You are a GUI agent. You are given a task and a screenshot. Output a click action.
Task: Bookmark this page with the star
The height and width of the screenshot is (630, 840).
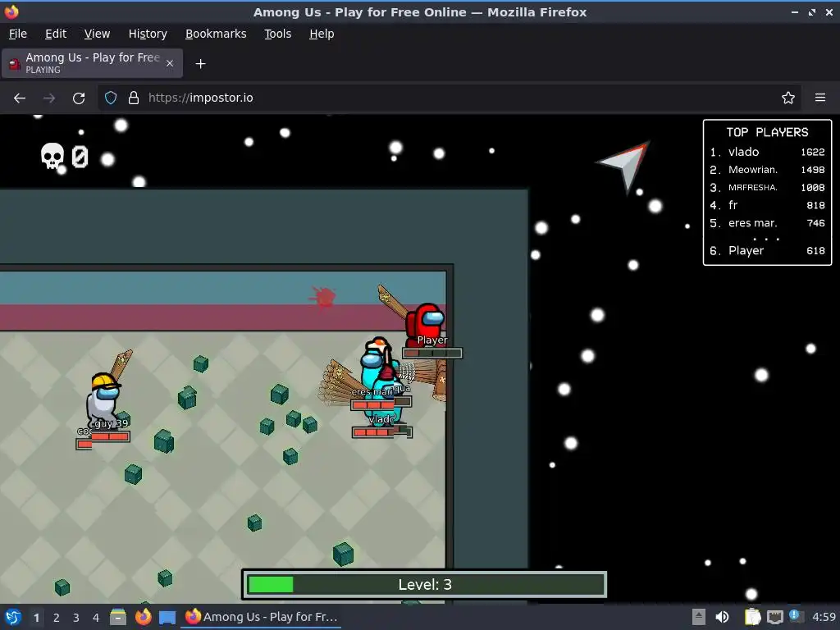tap(788, 98)
